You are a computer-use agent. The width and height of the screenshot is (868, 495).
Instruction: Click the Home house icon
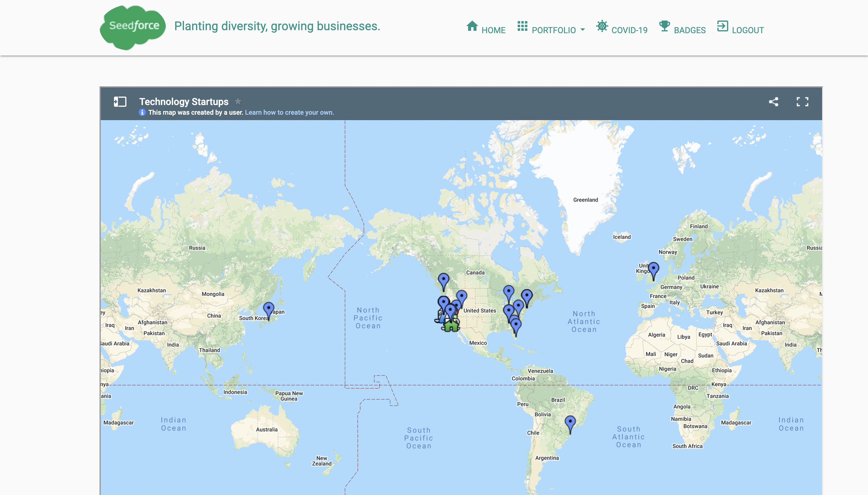coord(472,26)
